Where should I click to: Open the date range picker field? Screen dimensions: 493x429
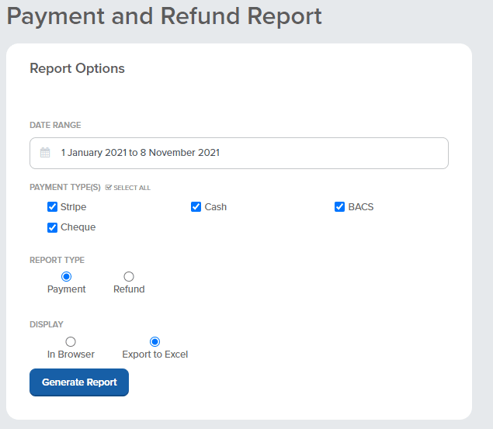pos(239,153)
